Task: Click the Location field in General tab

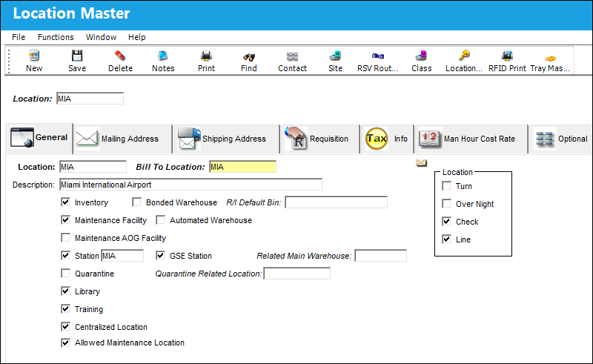Action: point(93,167)
